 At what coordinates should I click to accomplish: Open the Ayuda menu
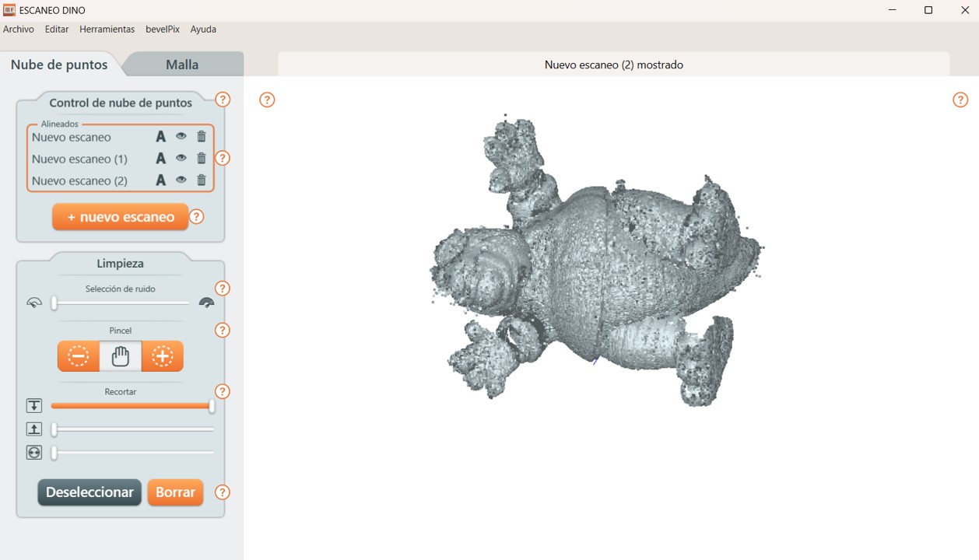pos(203,29)
